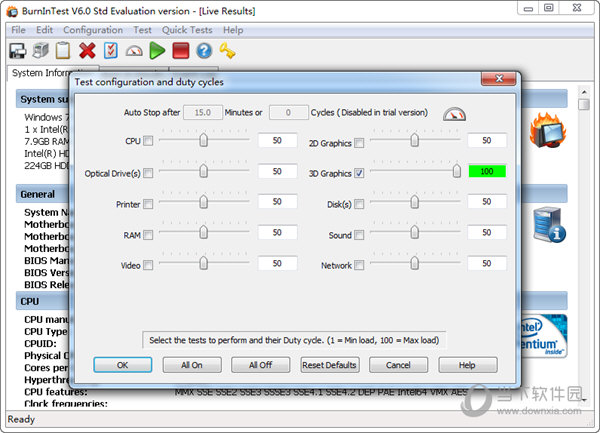600x433 pixels.
Task: Click the server info icon in General section
Action: 549,225
